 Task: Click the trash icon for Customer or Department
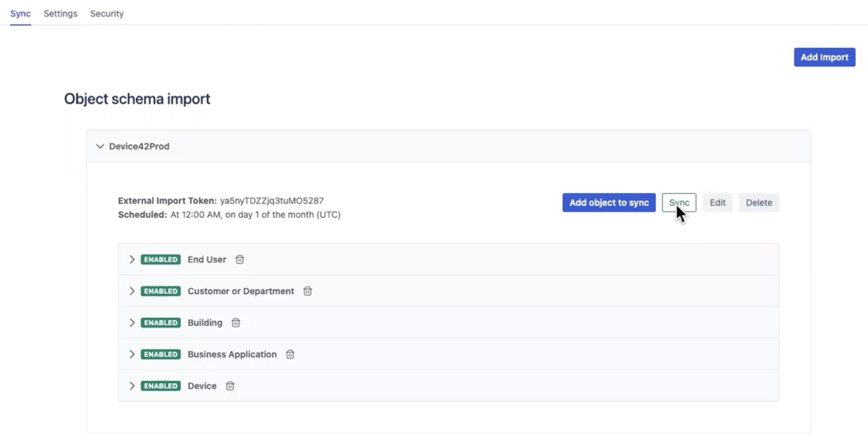tap(308, 291)
